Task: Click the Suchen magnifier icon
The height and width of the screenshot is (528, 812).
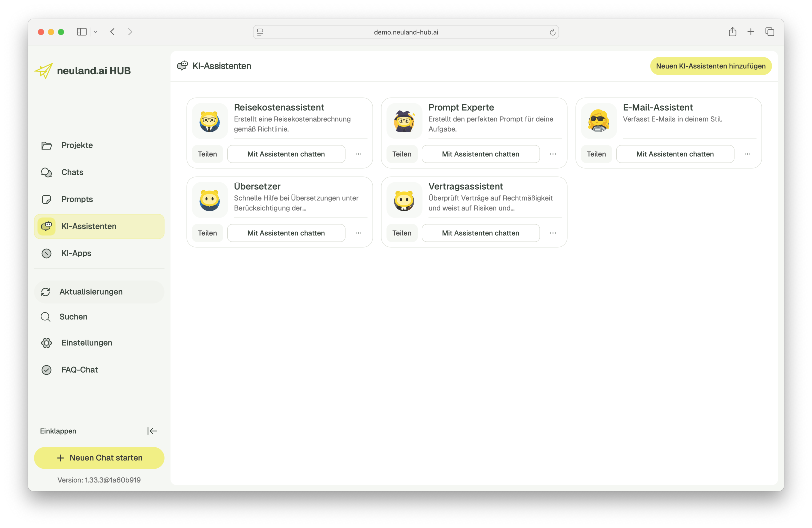Action: click(45, 317)
